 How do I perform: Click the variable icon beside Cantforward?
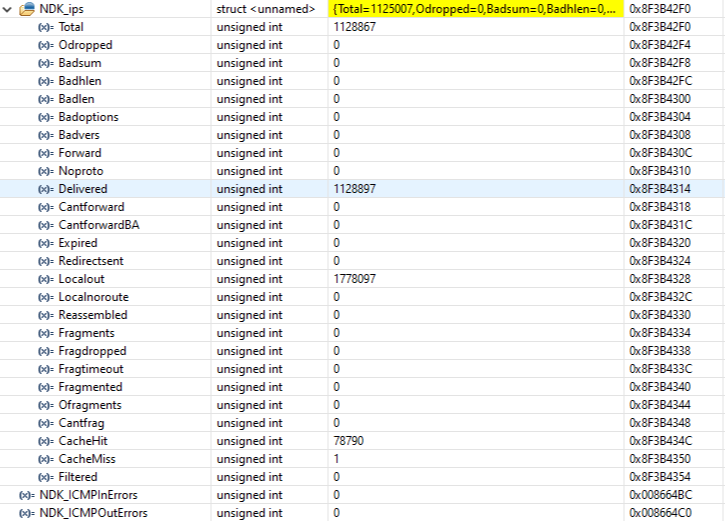(x=46, y=208)
